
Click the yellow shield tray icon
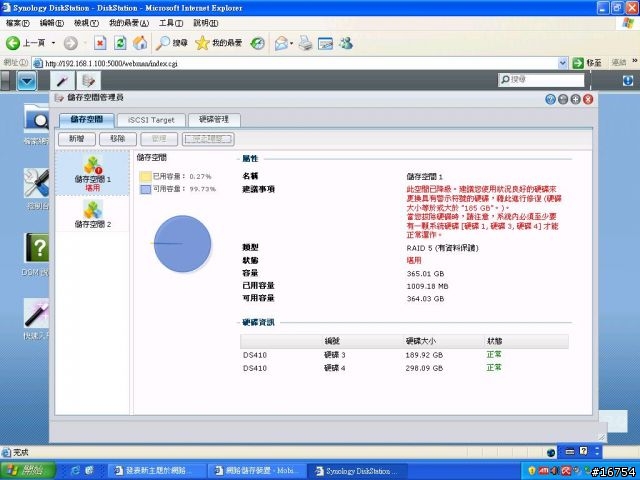532,471
